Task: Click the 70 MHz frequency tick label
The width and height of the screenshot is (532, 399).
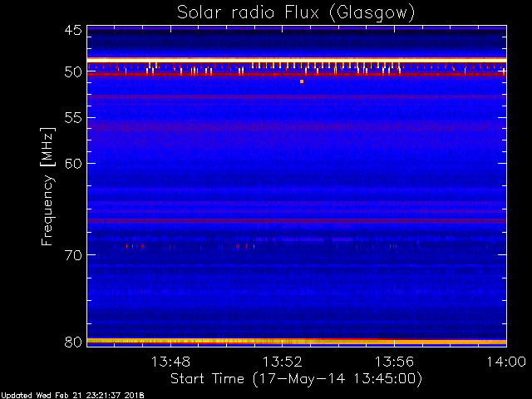Action: 73,255
